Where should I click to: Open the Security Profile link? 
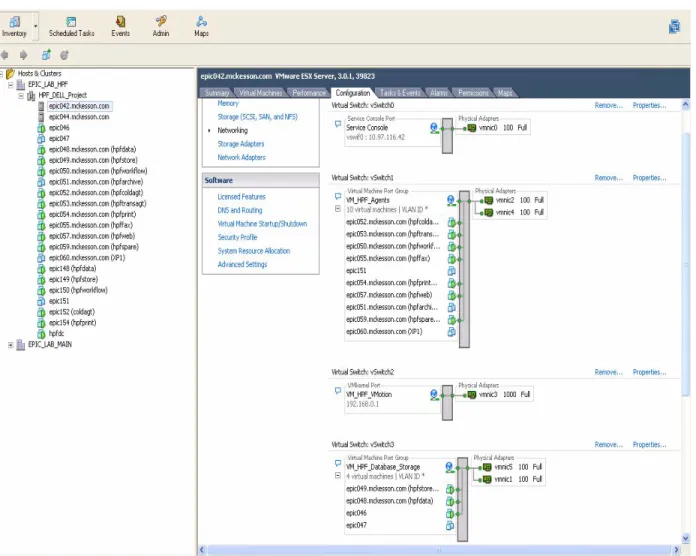coord(237,237)
